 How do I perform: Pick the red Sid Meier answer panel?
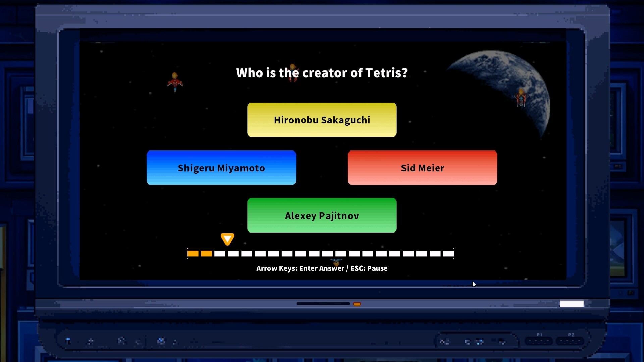(422, 168)
